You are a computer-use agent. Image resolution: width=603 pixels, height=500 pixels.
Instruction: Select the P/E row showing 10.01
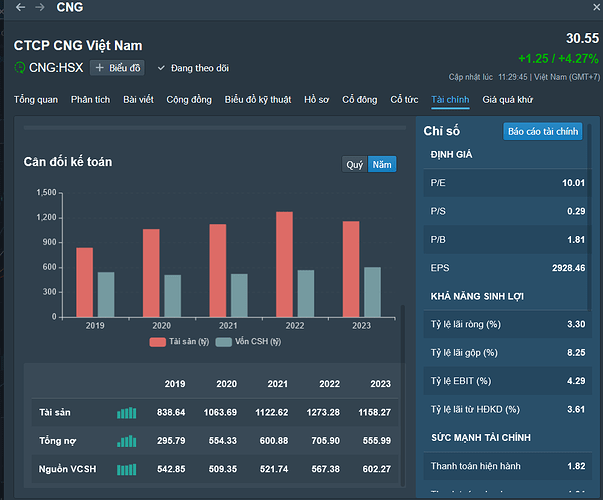pos(507,183)
